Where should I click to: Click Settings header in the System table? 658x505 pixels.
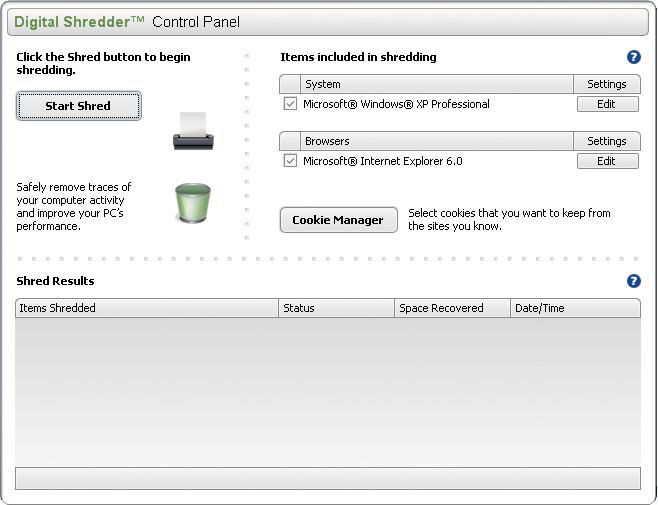606,84
